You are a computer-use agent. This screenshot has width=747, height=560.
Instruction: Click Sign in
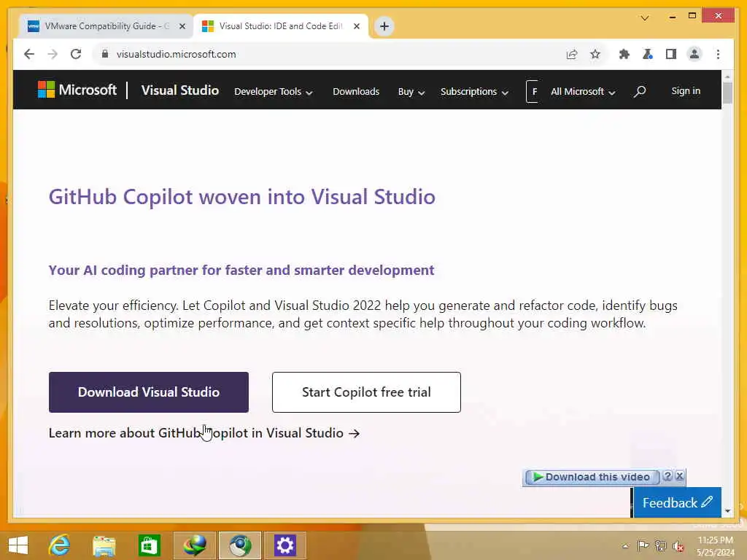point(686,91)
